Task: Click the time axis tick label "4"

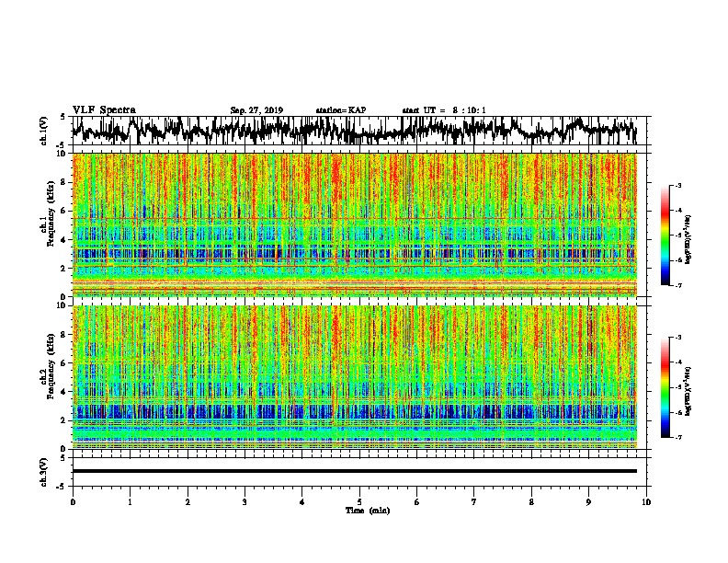Action: (x=302, y=502)
